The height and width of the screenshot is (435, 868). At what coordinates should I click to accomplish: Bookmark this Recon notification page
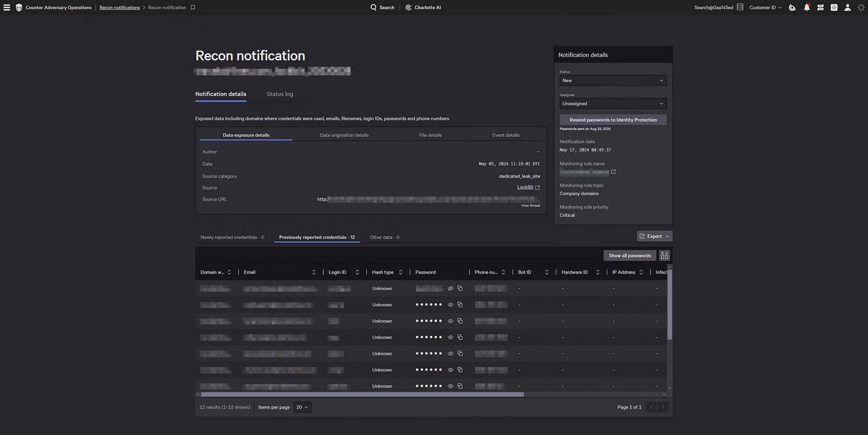[193, 7]
